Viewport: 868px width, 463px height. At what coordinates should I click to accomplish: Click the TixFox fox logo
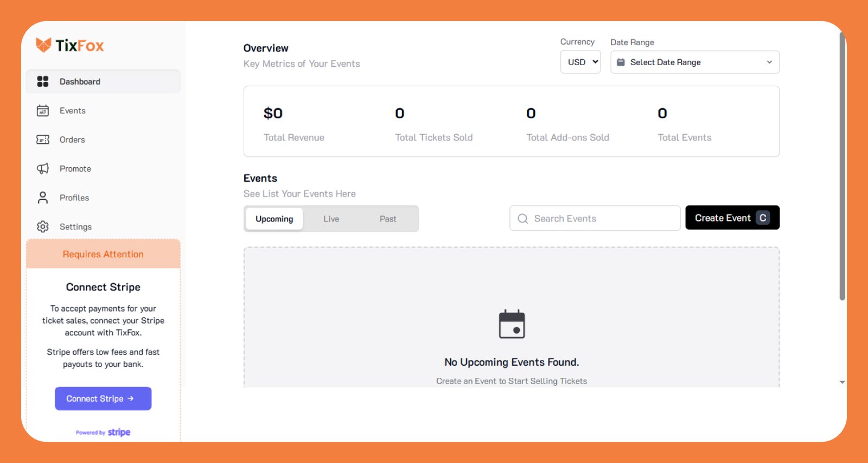tap(43, 45)
